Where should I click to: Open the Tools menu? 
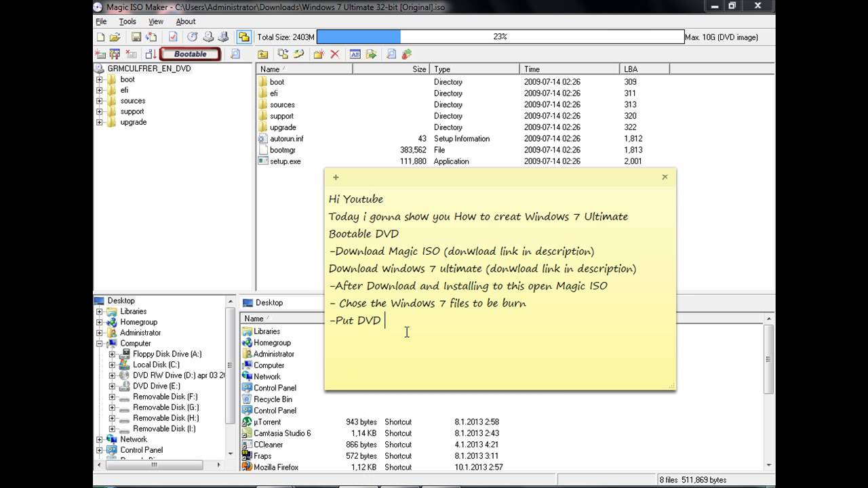tap(127, 22)
